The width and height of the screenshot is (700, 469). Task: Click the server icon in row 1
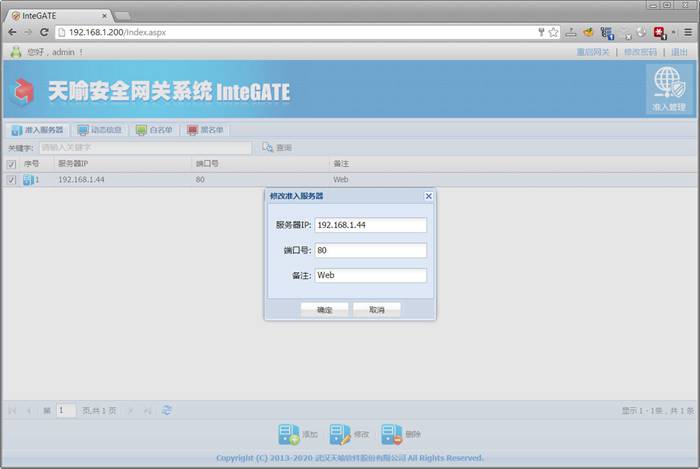[29, 180]
